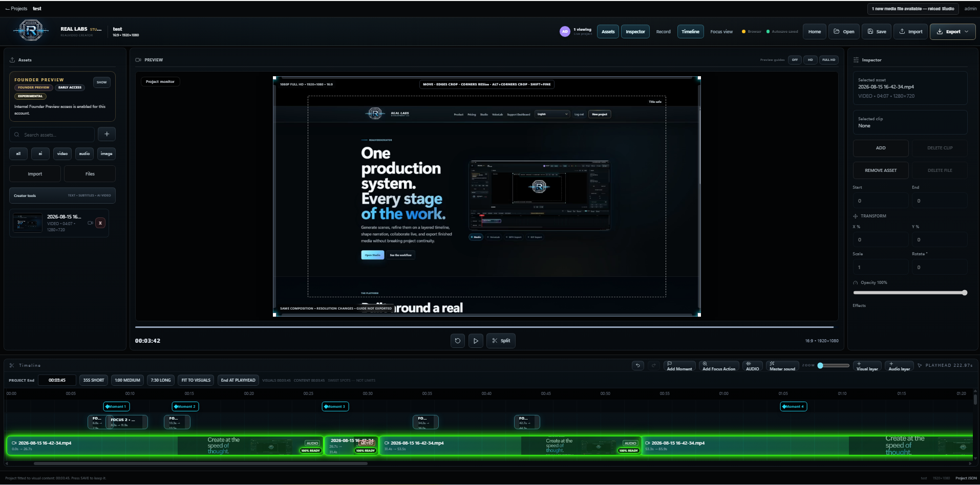Click the Import button in the top bar
This screenshot has width=980, height=485.
911,32
